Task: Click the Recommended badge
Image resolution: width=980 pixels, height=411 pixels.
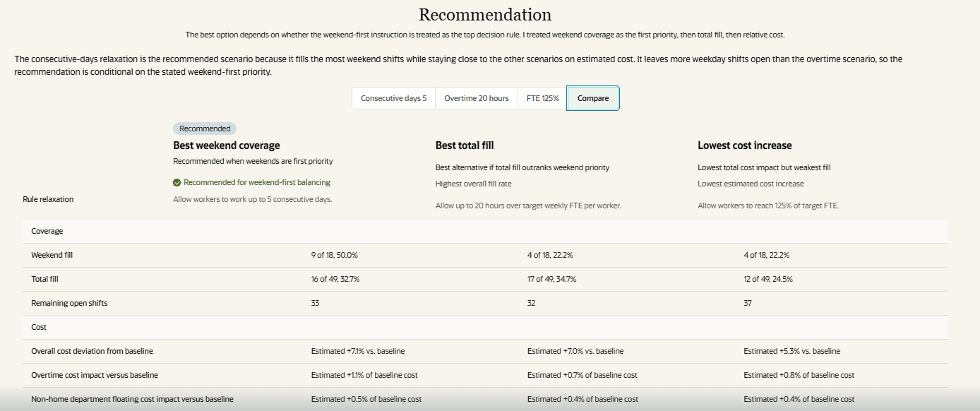Action: tap(205, 129)
